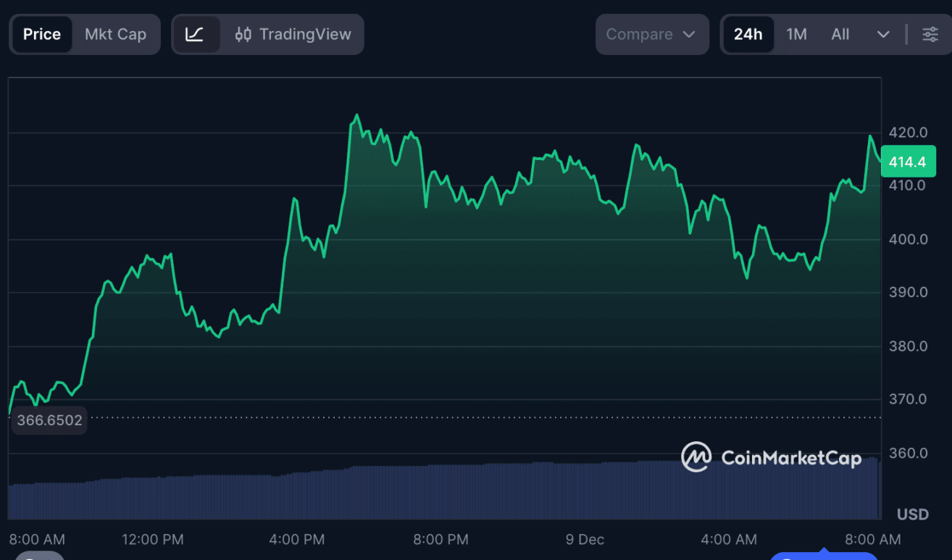
Task: Open the Compare dropdown
Action: coord(651,34)
